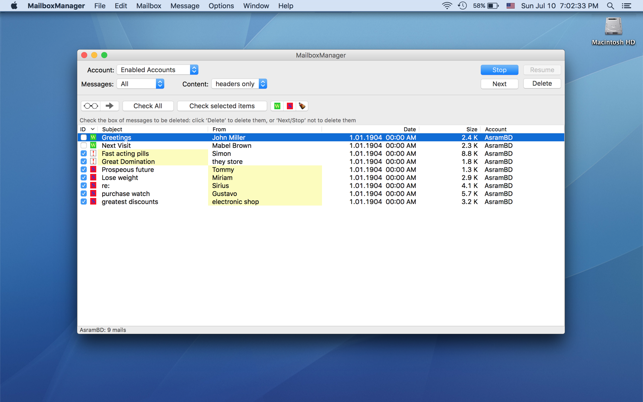The image size is (643, 402).
Task: Open the Account dropdown showing Enabled Accounts
Action: (x=159, y=70)
